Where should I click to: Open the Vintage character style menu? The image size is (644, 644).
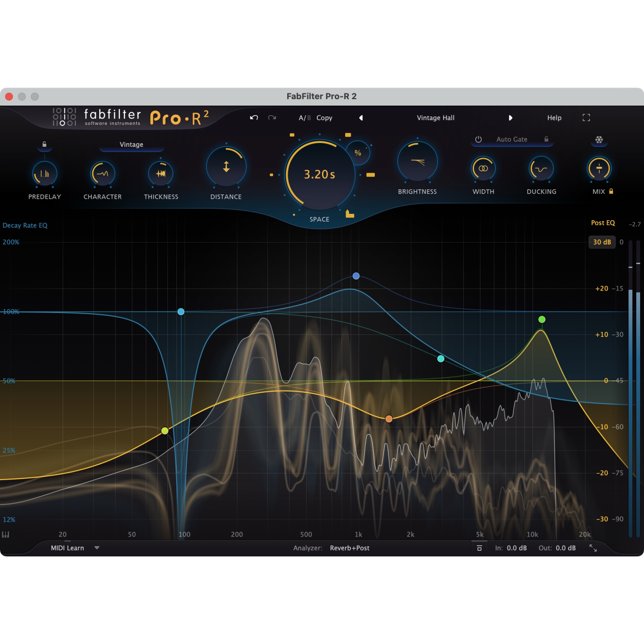131,145
